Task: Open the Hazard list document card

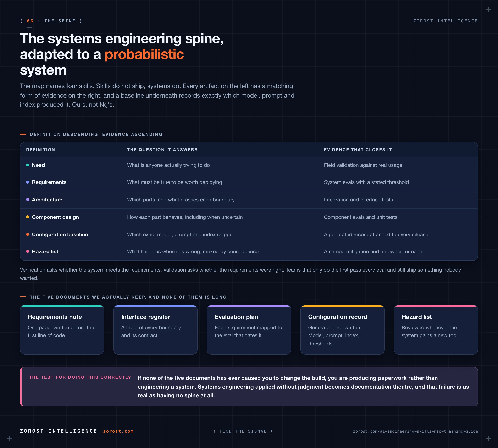Action: tap(436, 330)
